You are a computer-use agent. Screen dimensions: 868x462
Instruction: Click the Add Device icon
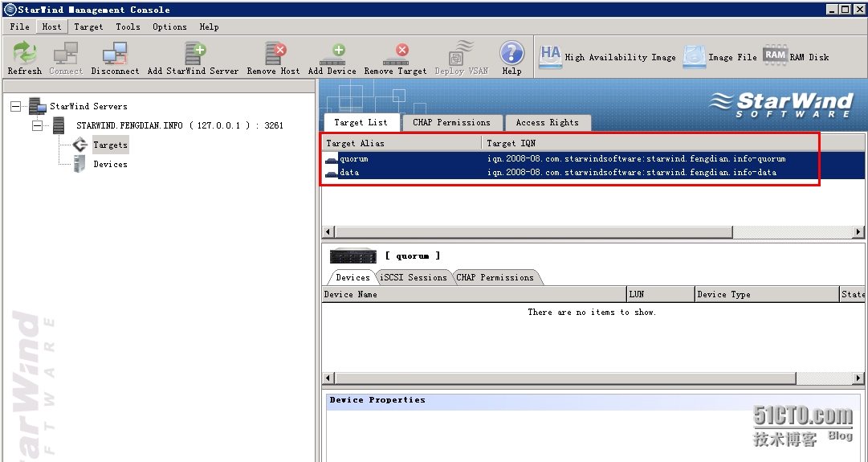click(x=332, y=58)
